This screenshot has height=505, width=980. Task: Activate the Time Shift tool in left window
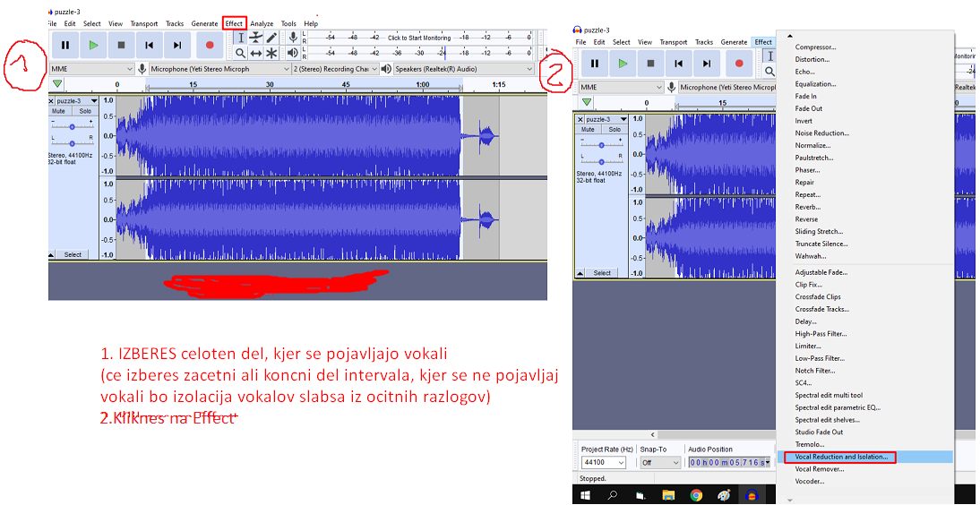256,54
